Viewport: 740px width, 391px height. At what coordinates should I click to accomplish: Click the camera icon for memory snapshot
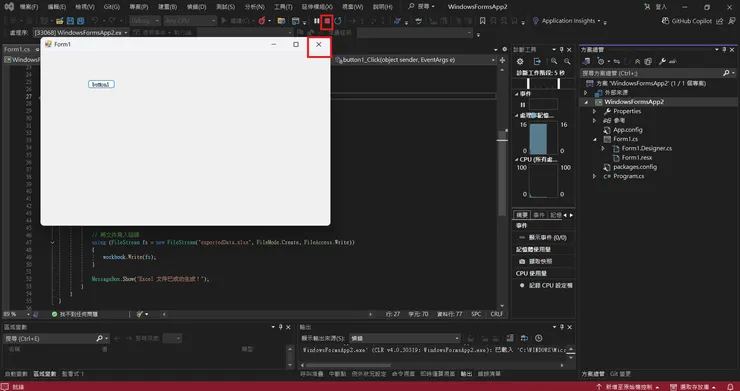click(x=522, y=261)
